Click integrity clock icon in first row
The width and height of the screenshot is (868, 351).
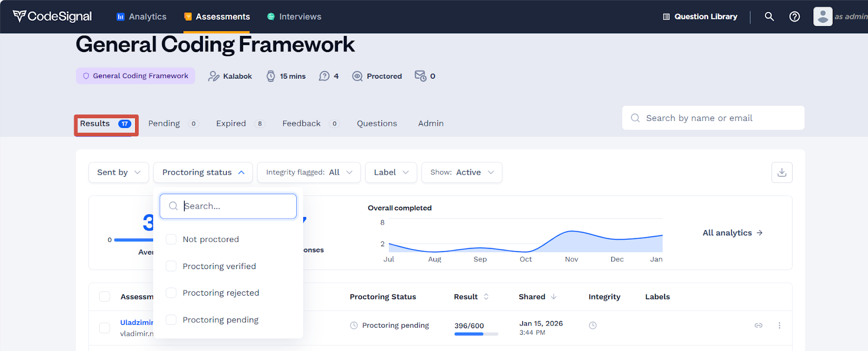[593, 326]
